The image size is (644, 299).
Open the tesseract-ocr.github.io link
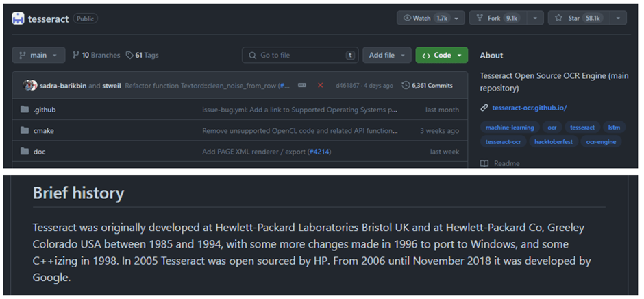[530, 108]
